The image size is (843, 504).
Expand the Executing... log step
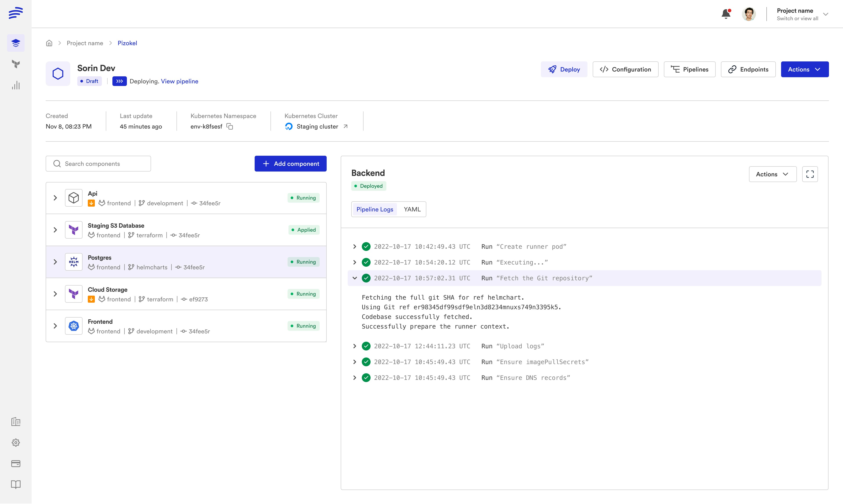pos(355,262)
